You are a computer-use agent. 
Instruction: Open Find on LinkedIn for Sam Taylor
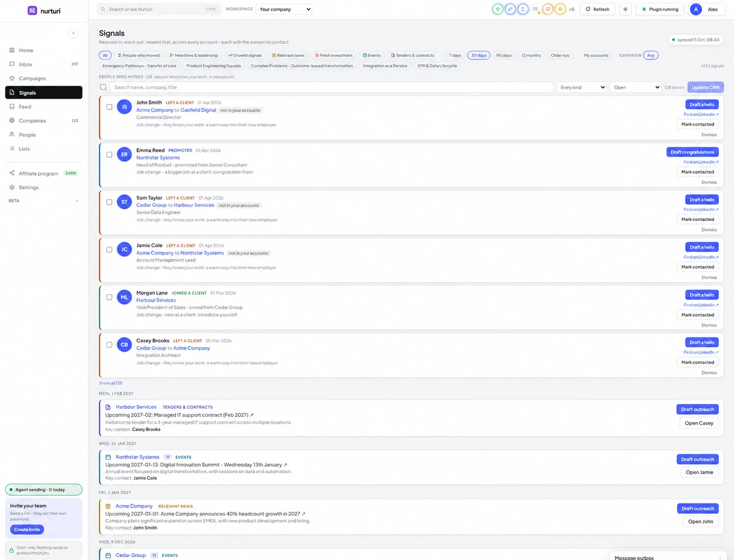coord(701,209)
